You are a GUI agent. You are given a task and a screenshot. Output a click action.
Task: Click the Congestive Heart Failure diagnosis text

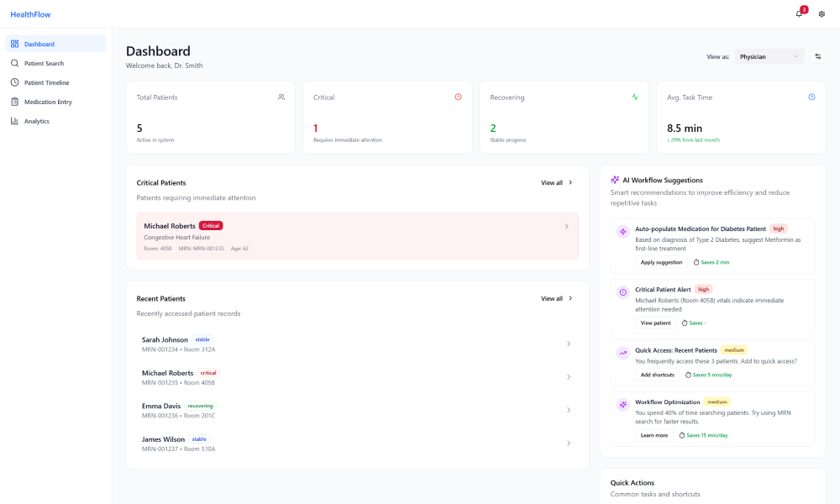(x=176, y=237)
